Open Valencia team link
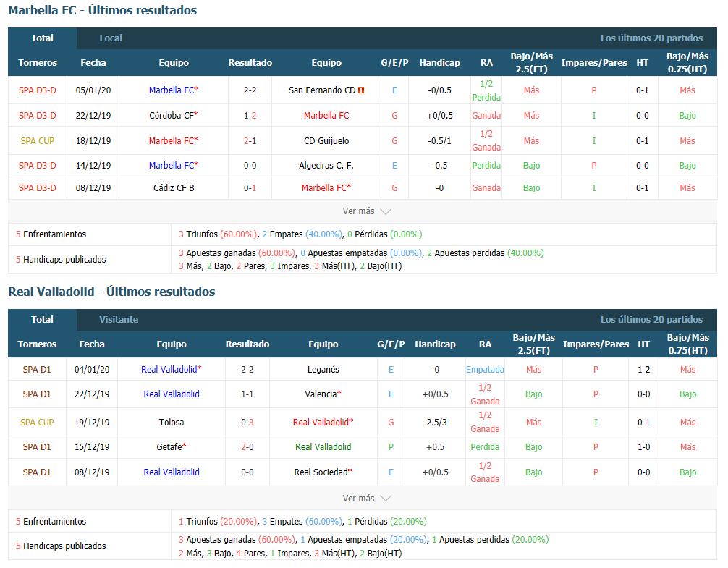 (323, 394)
